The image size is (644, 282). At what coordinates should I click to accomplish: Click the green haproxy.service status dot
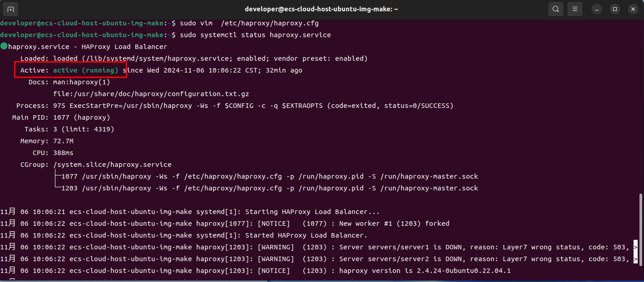[4, 46]
